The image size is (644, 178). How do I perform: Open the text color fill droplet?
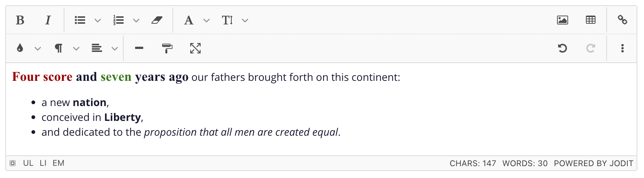20,48
